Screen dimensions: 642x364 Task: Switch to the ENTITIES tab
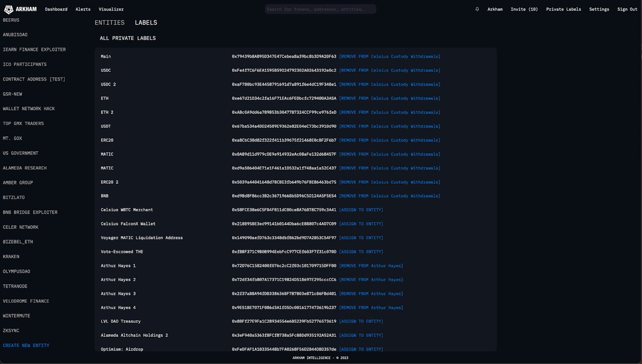tap(109, 22)
